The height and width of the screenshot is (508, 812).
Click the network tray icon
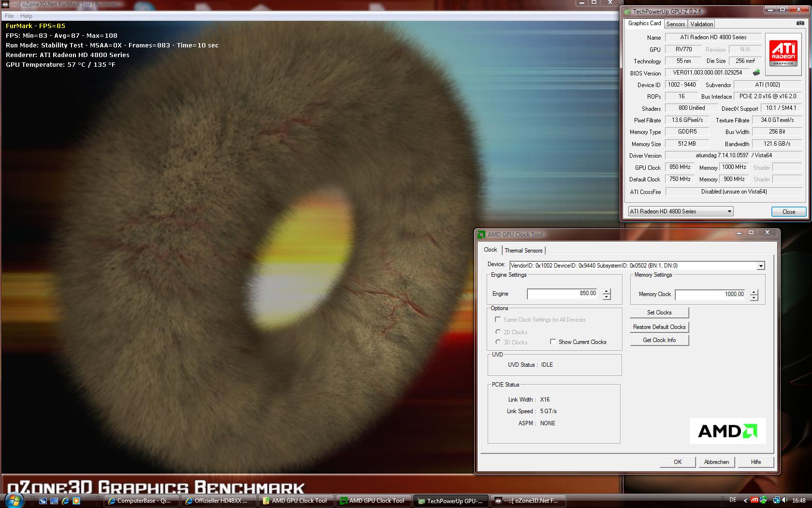click(776, 500)
